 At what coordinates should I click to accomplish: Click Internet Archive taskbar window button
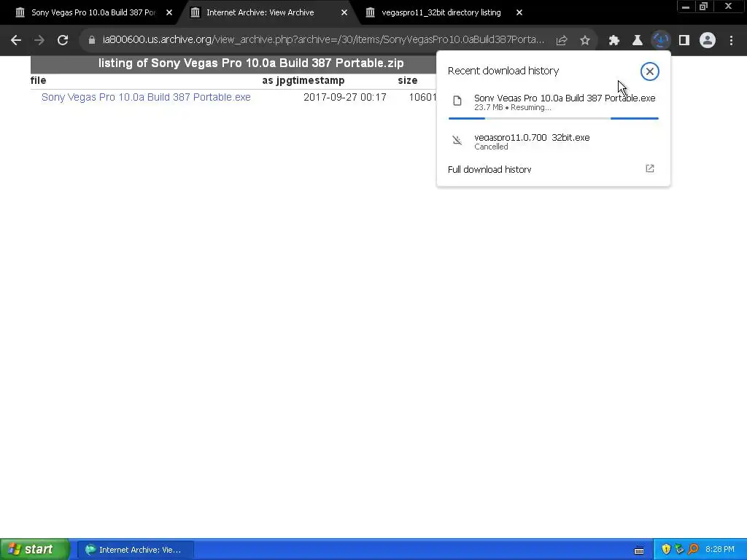click(135, 550)
